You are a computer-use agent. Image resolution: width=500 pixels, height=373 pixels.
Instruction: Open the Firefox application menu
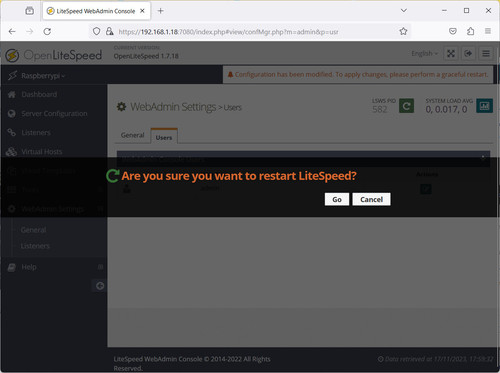(488, 31)
